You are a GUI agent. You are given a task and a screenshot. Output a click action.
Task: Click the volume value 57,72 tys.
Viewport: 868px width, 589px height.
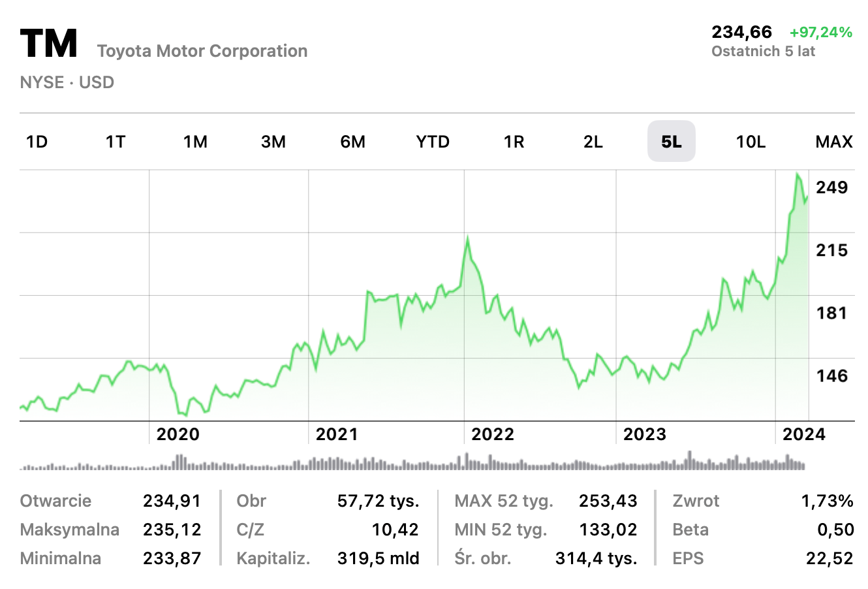pos(378,501)
